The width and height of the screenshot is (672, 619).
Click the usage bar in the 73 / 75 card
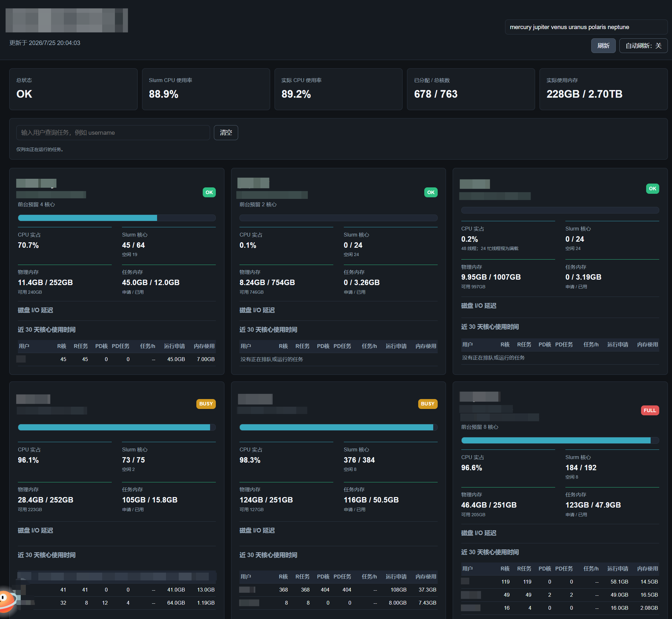tap(117, 427)
